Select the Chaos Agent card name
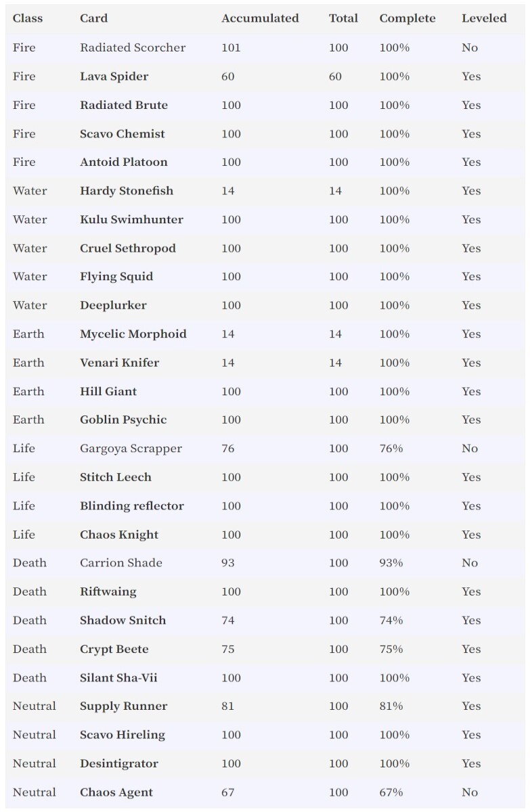This screenshot has height=812, width=530. [116, 792]
